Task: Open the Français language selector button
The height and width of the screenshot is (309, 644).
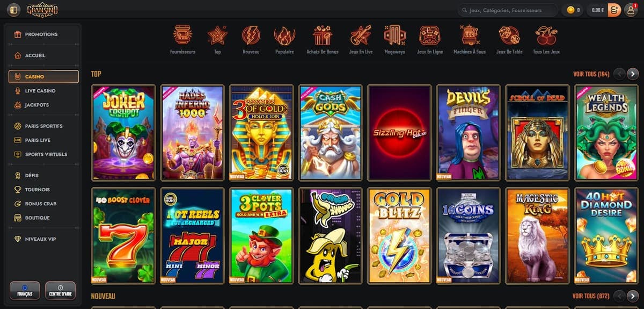Action: click(25, 291)
